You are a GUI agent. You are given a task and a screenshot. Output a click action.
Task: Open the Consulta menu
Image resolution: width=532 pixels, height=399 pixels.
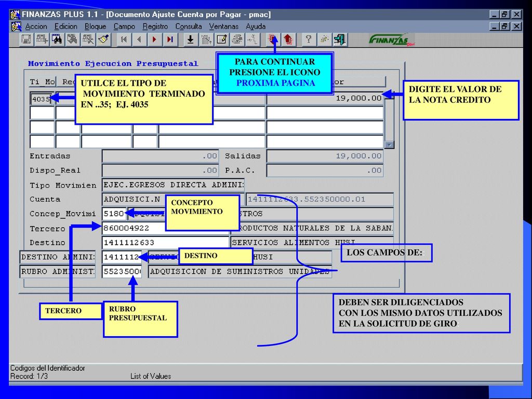pos(189,26)
